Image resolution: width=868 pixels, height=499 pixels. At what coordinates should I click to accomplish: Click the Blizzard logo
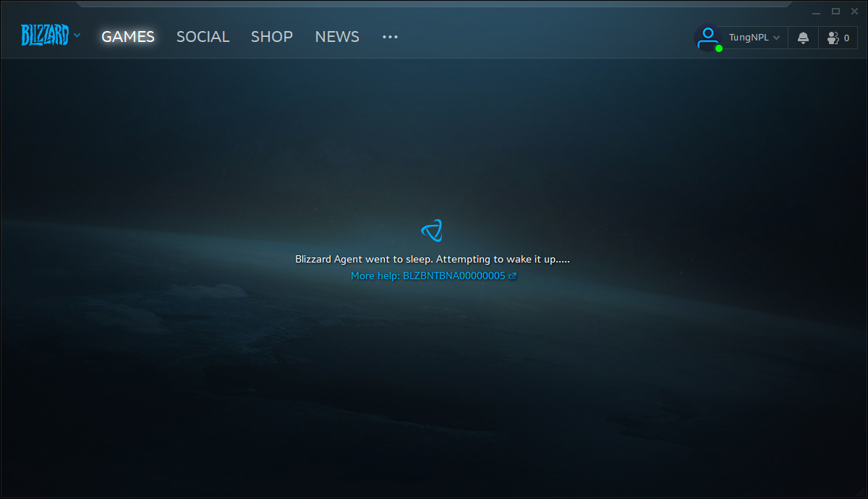point(44,35)
